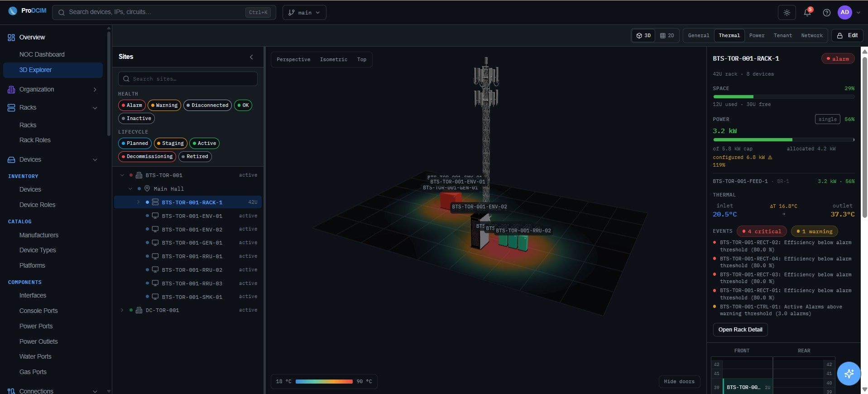Collapse the Main Hall tree node

130,189
